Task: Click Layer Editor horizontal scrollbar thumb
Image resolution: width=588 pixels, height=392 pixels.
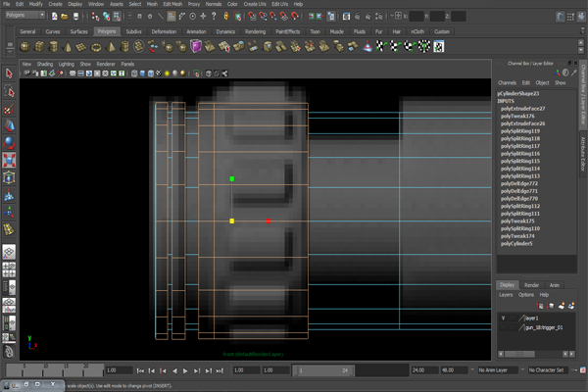Action: click(x=519, y=354)
